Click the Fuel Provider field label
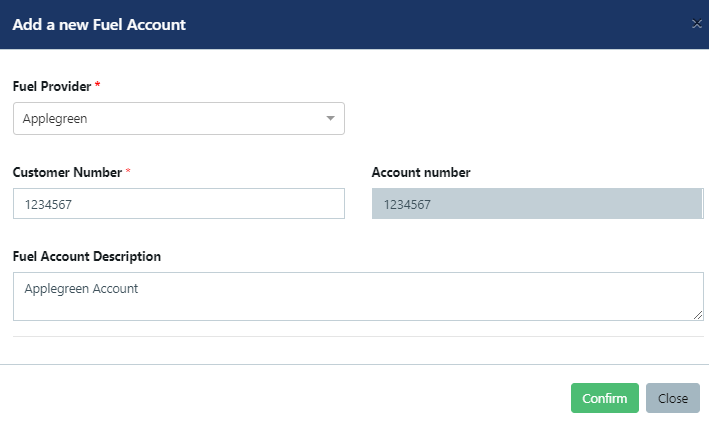This screenshot has width=709, height=421. 52,86
